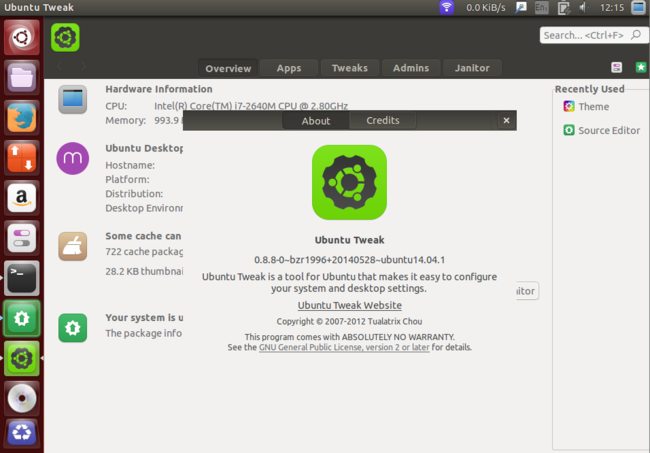Select the Credits tab in the dialog

click(383, 121)
